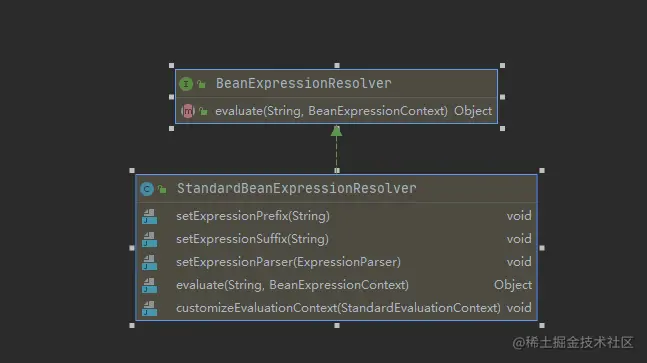
Task: Click the green interface icon of BeanExpressionResolver
Action: pos(186,84)
